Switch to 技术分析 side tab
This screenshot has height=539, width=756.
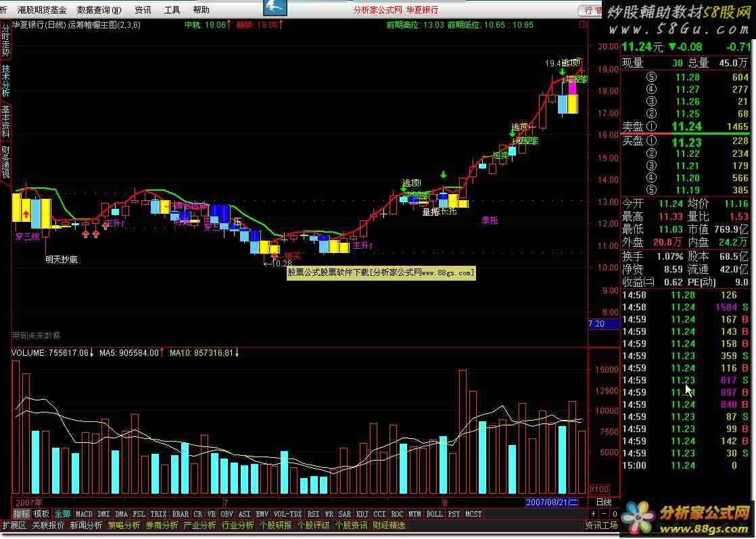(x=5, y=80)
